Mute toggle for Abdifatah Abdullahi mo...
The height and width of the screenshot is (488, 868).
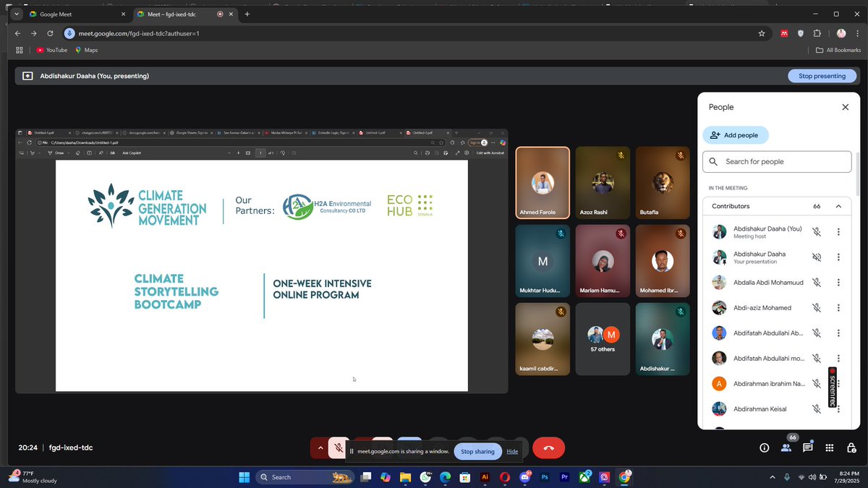817,359
